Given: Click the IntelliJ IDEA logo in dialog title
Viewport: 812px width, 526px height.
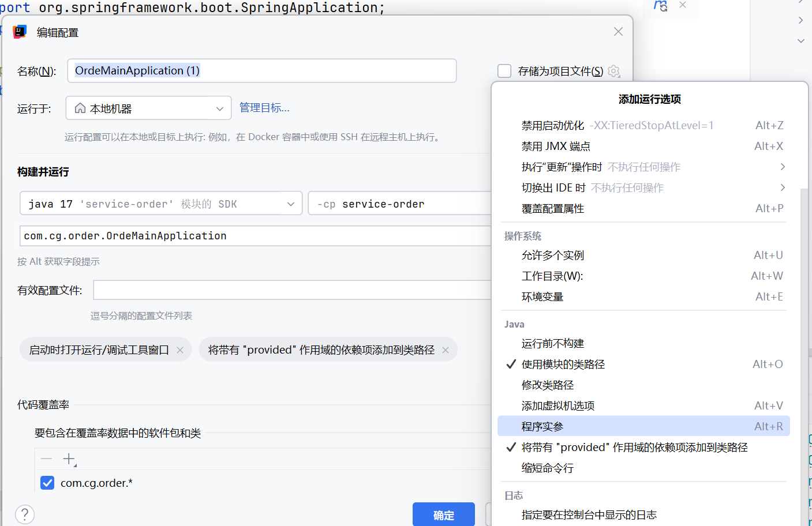Looking at the screenshot, I should coord(19,32).
